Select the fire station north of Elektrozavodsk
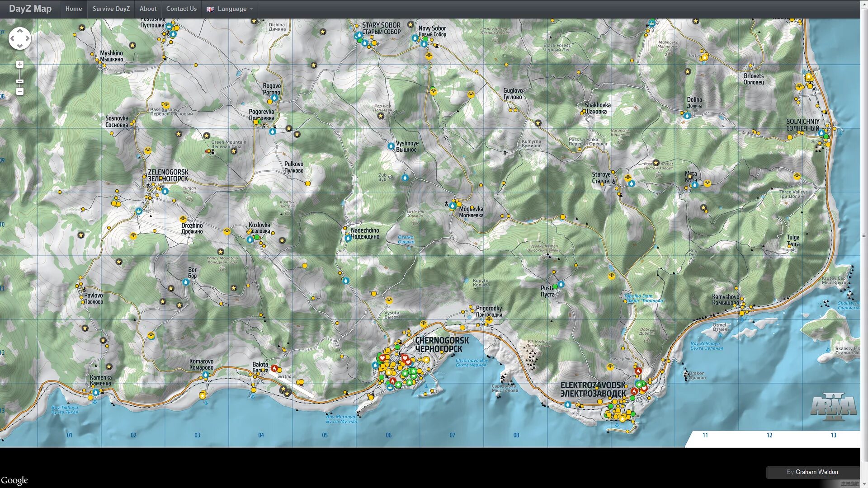Image resolution: width=868 pixels, height=488 pixels. [x=638, y=371]
